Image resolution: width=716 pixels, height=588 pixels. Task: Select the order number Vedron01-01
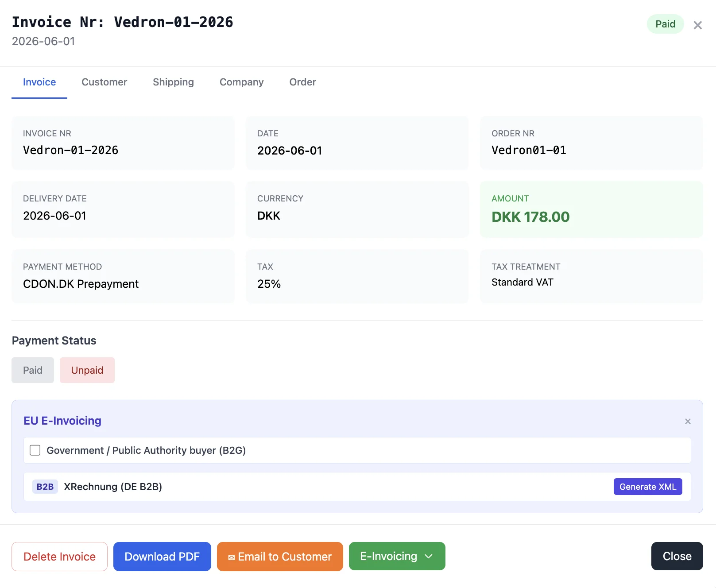coord(529,150)
